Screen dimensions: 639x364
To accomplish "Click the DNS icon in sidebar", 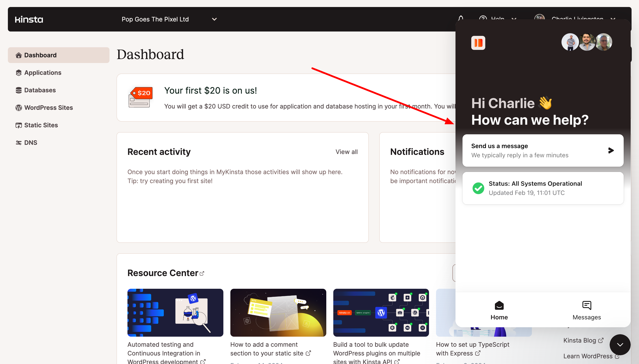I will point(19,142).
